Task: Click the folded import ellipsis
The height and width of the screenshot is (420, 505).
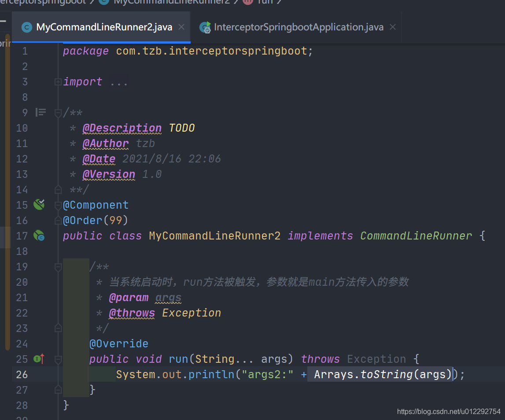Action: coord(119,82)
